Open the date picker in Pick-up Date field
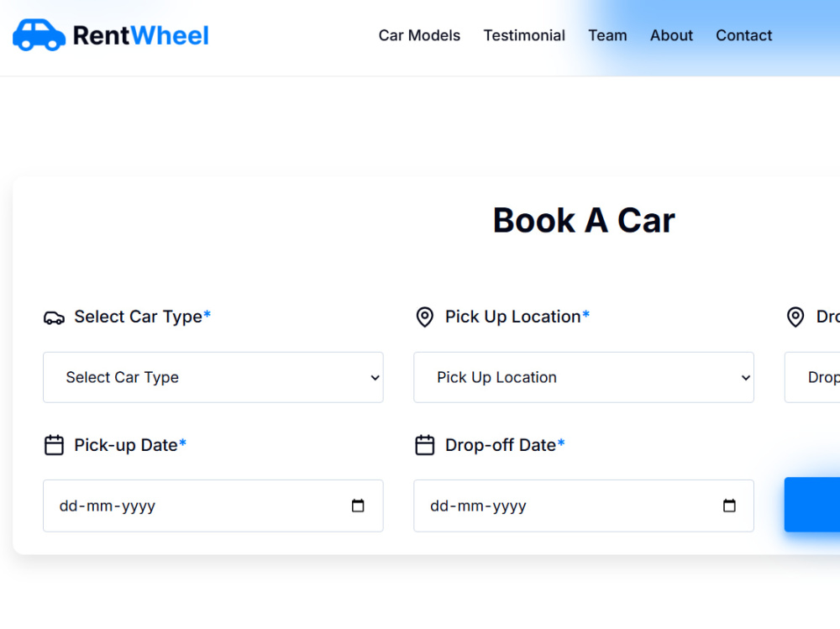The image size is (840, 629). [358, 506]
